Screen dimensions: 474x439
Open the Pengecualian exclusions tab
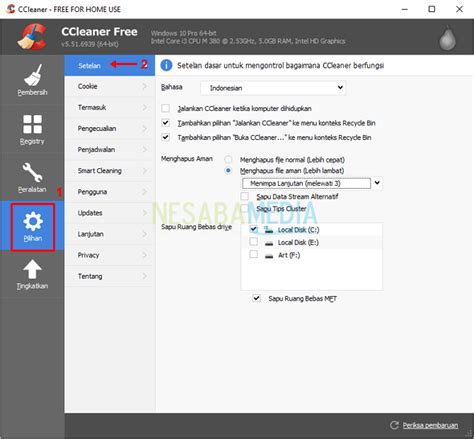coord(110,128)
